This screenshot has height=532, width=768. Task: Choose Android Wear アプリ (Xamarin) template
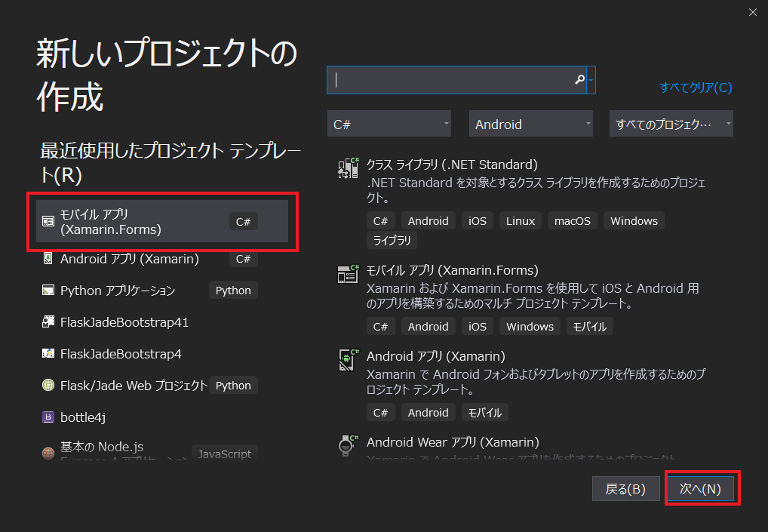(453, 442)
